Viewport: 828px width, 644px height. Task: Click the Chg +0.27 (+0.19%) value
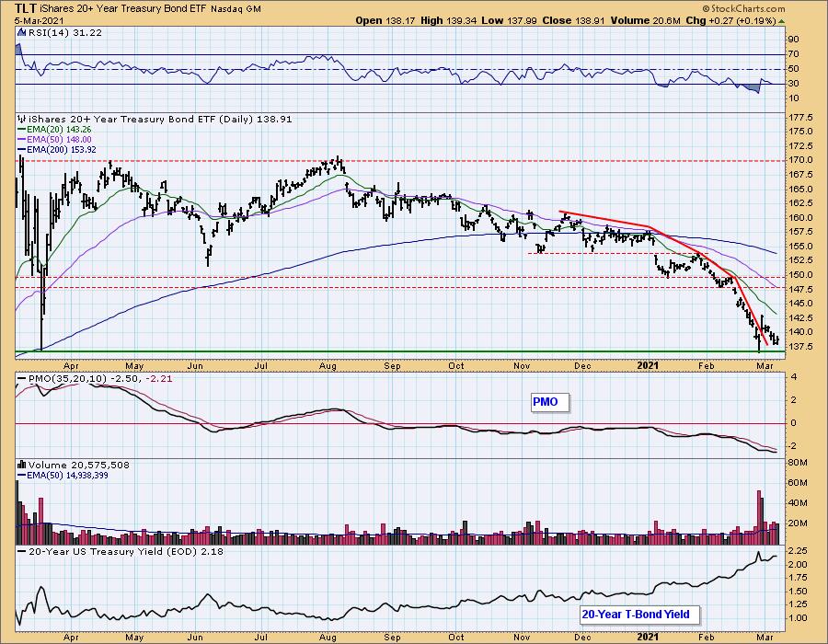tap(730, 20)
